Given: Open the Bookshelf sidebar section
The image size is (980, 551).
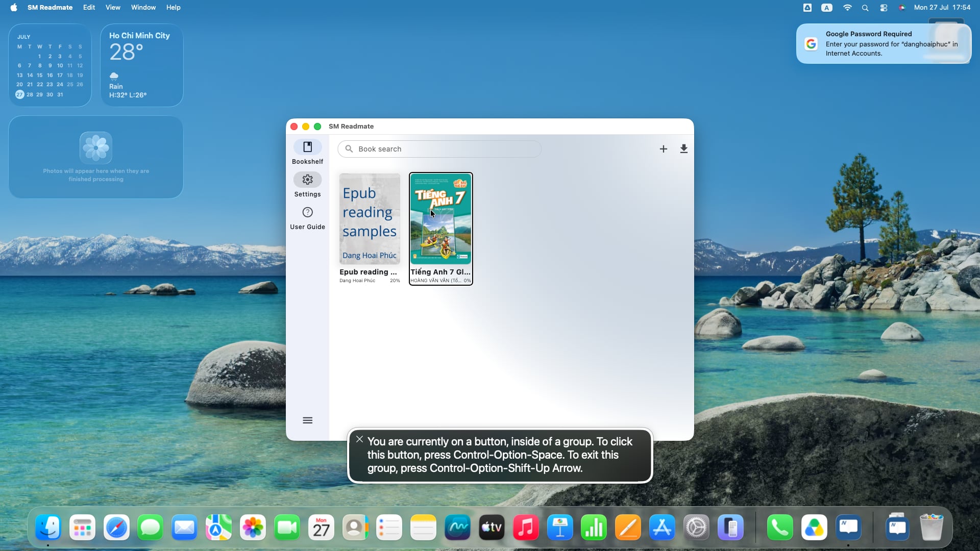Looking at the screenshot, I should (307, 152).
